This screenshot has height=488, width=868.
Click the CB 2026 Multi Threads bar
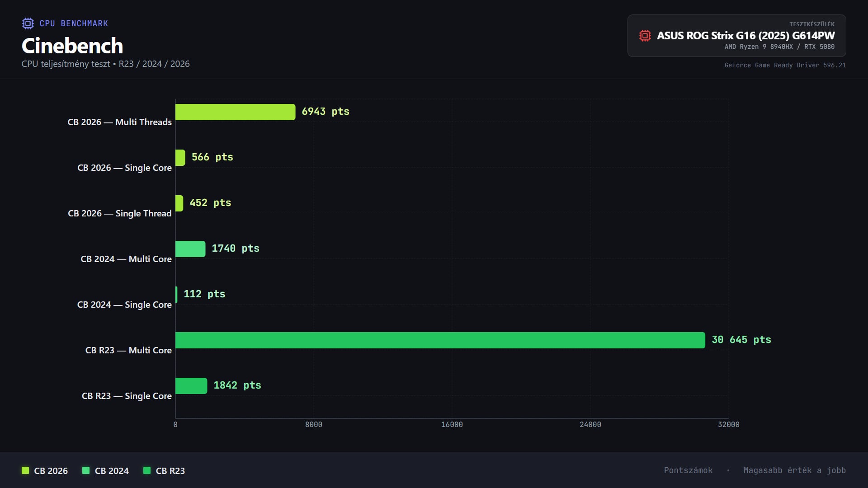(x=235, y=112)
